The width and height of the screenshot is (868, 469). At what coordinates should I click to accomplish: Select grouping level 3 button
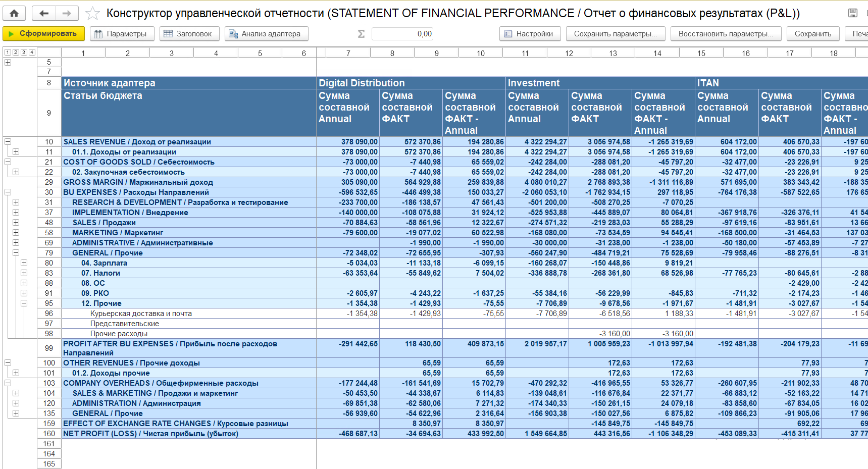point(24,52)
